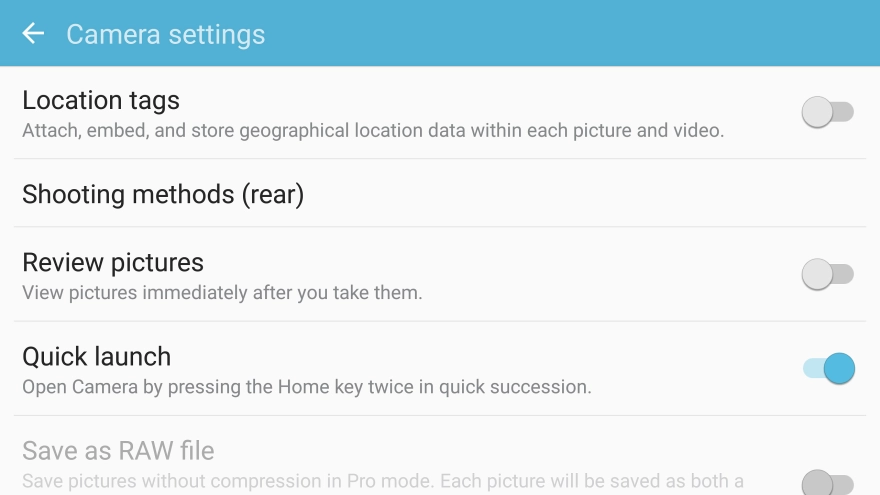The height and width of the screenshot is (495, 880).
Task: Go back using the arrow icon
Action: click(x=33, y=34)
